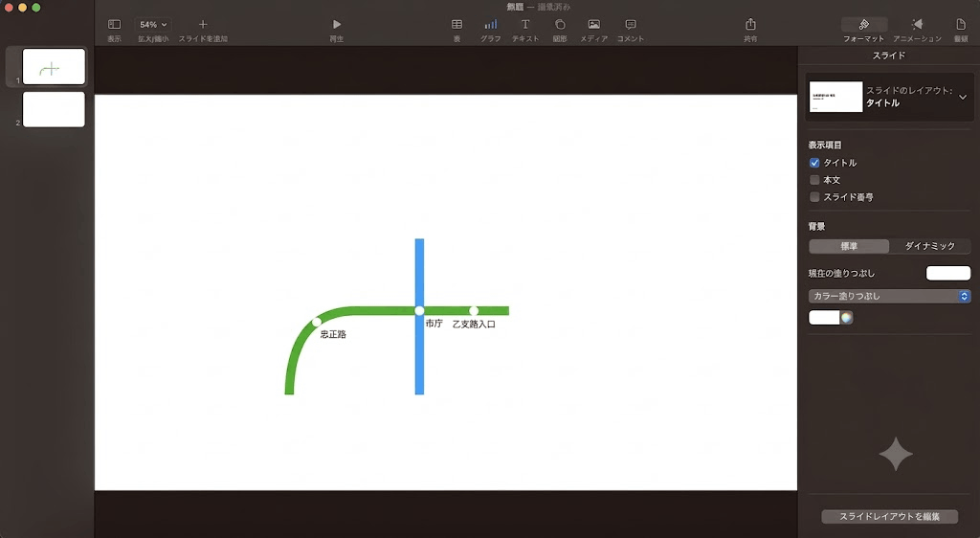Add a text box with the Text icon
The image size is (980, 538).
[525, 24]
